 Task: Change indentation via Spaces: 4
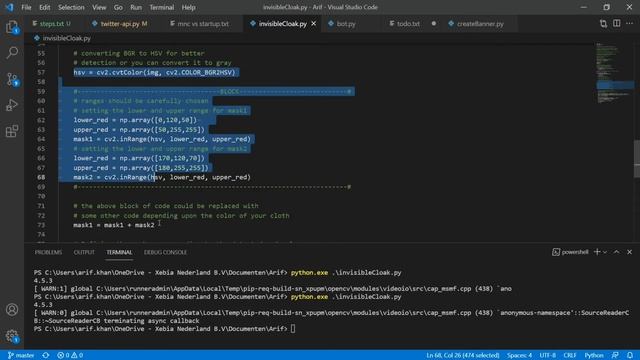click(x=519, y=355)
